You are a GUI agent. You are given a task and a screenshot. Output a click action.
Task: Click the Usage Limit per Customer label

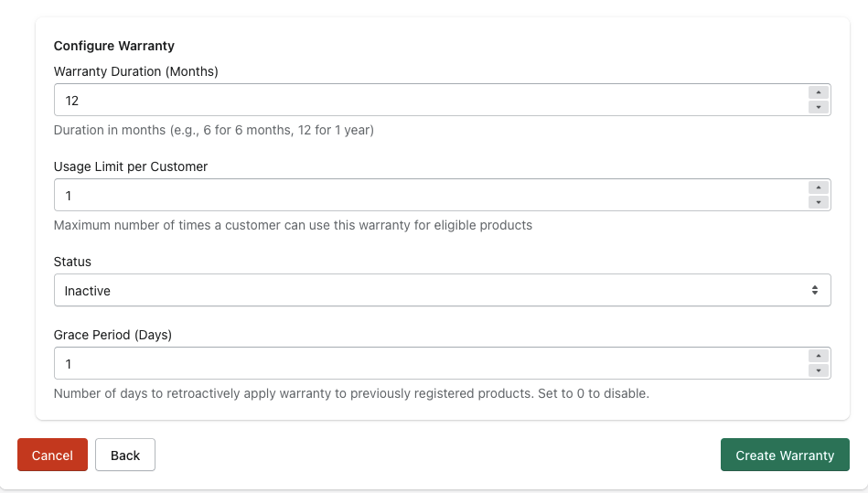pos(131,166)
